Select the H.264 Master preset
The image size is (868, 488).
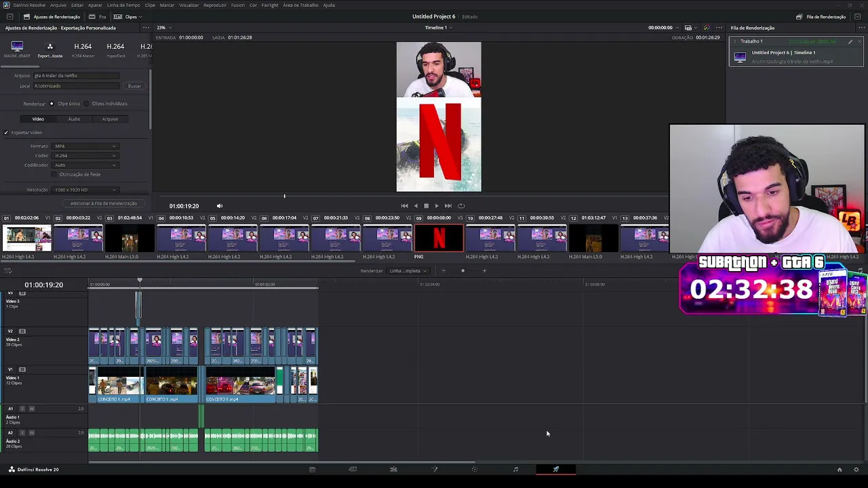pyautogui.click(x=83, y=49)
